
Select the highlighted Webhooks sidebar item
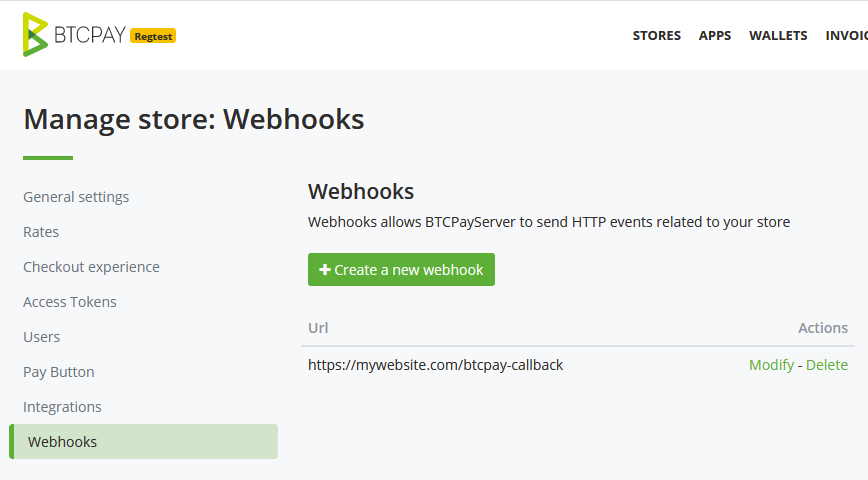tap(143, 442)
